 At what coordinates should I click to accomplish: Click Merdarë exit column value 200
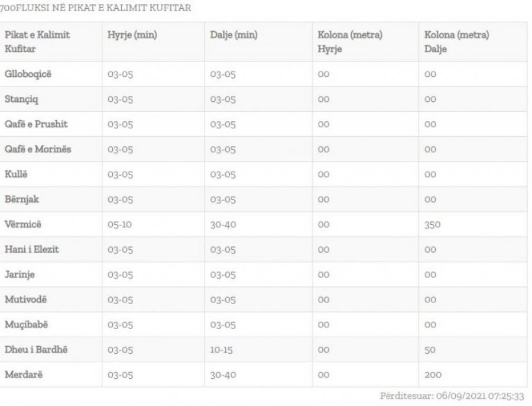tap(433, 375)
